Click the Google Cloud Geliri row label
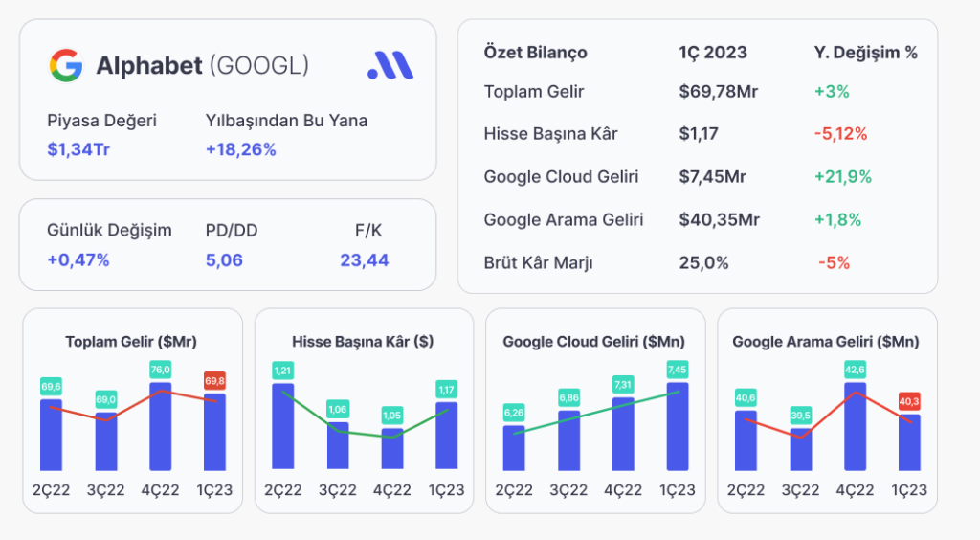Viewport: 980px width, 540px height. point(561,177)
